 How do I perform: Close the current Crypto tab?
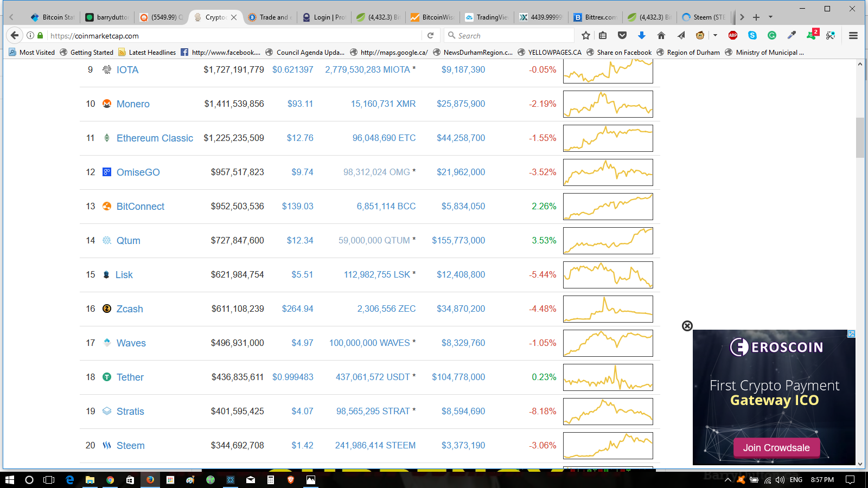(x=234, y=17)
